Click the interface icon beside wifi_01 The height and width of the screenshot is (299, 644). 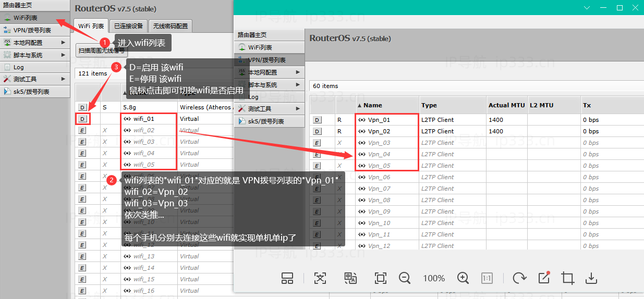pos(127,119)
